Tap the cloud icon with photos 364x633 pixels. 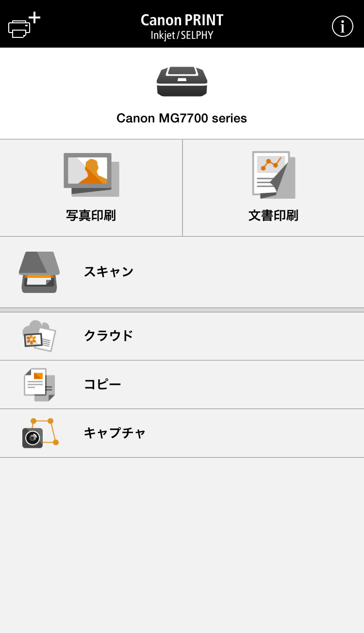point(39,336)
